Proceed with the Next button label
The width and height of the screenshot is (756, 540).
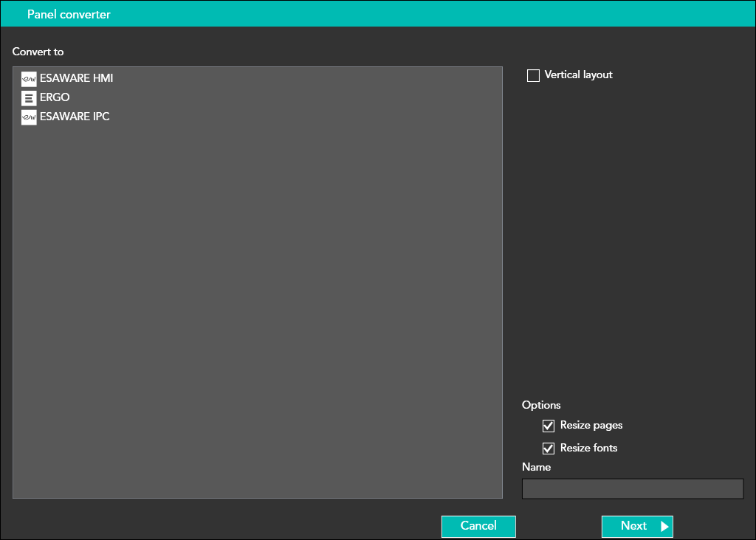pyautogui.click(x=633, y=526)
